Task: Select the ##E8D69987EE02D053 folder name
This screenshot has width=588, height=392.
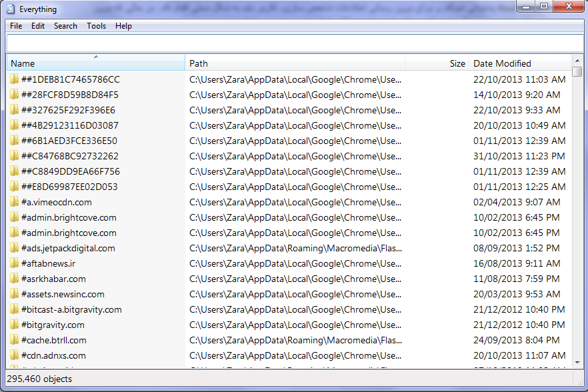Action: tap(69, 187)
